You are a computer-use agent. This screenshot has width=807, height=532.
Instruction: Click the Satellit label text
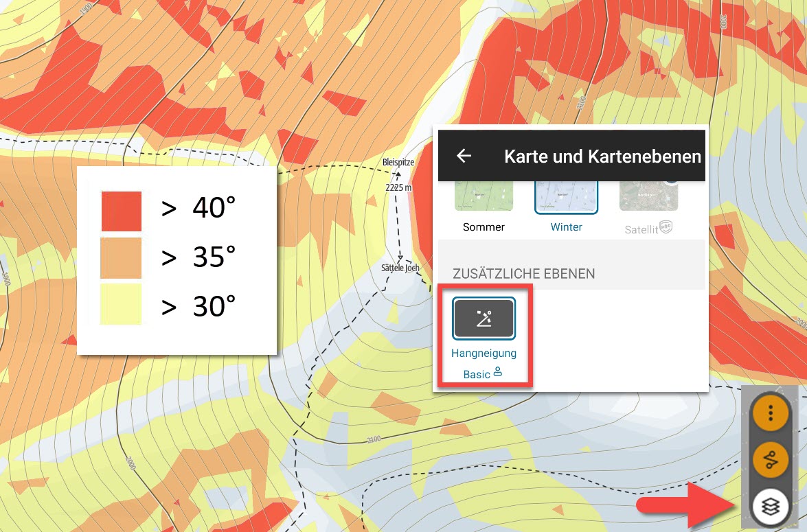641,229
